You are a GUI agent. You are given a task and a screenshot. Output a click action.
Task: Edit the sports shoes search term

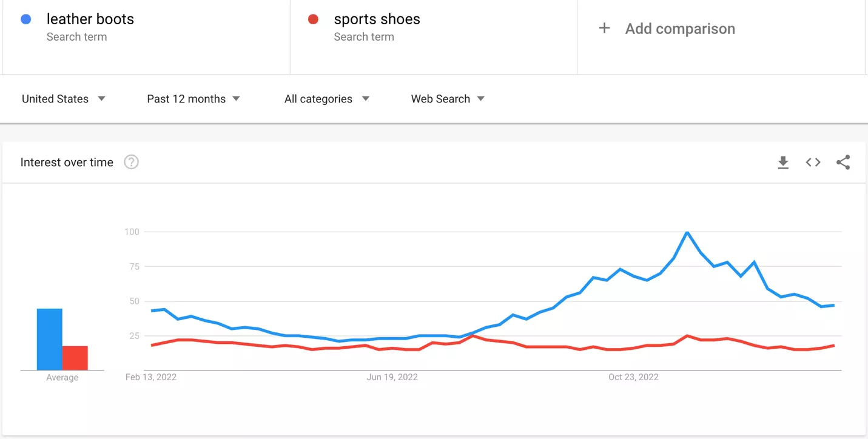(x=377, y=19)
